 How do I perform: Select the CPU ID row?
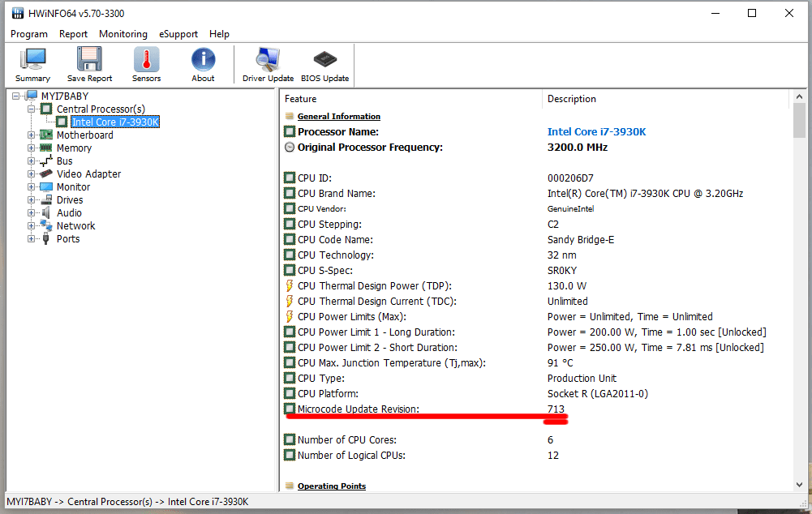tap(536, 178)
